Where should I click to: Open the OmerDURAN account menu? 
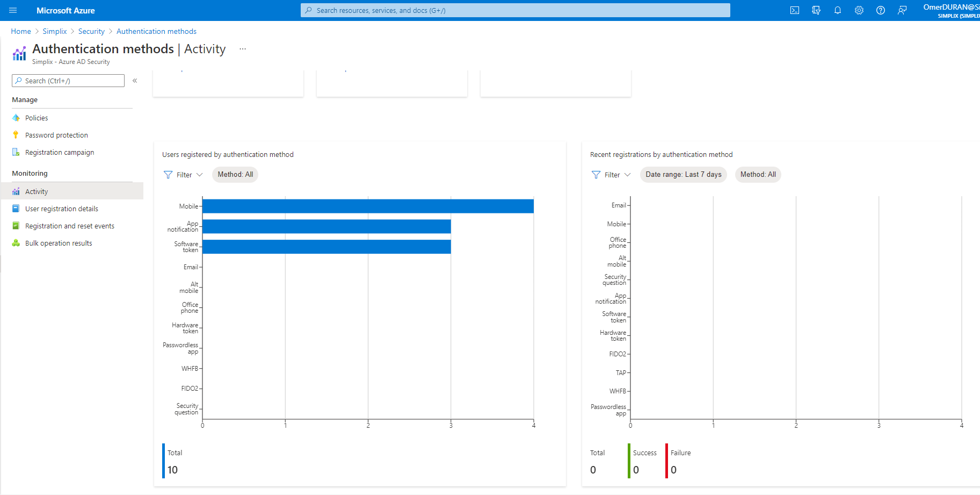tap(952, 10)
